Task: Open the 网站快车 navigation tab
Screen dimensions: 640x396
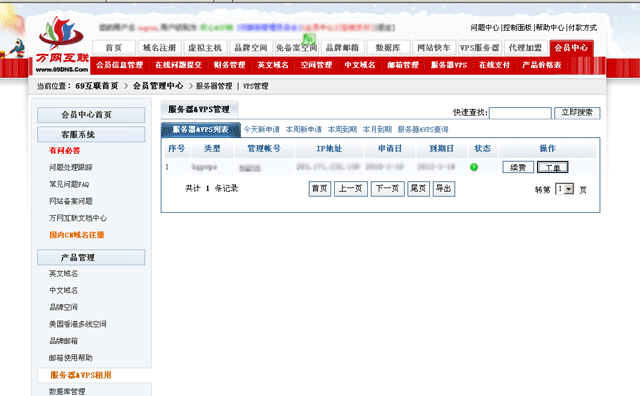Action: click(x=433, y=48)
